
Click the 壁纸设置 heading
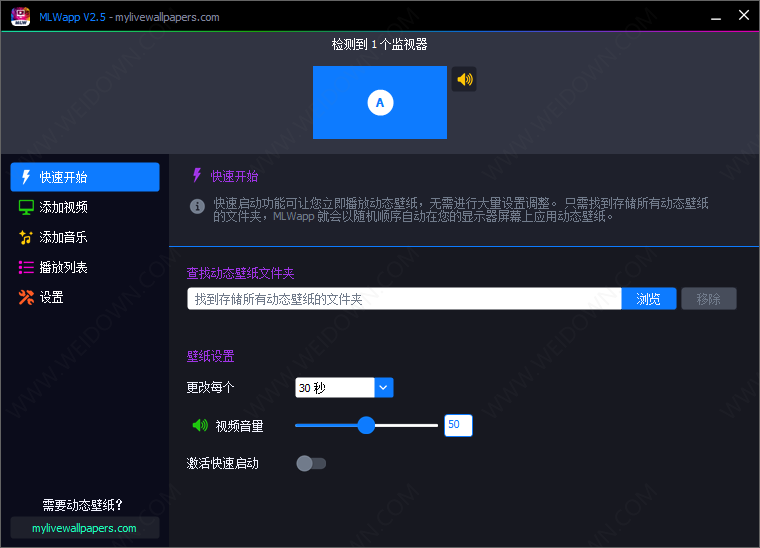(210, 357)
